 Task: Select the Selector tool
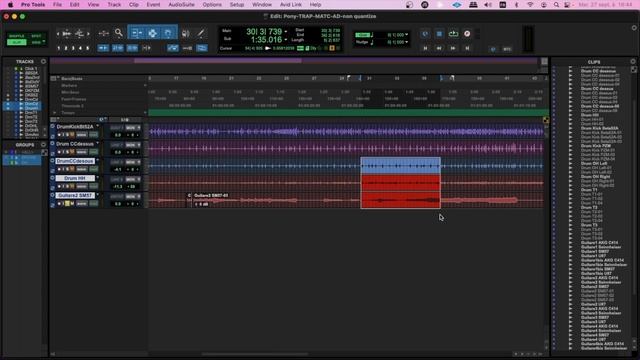click(x=152, y=33)
